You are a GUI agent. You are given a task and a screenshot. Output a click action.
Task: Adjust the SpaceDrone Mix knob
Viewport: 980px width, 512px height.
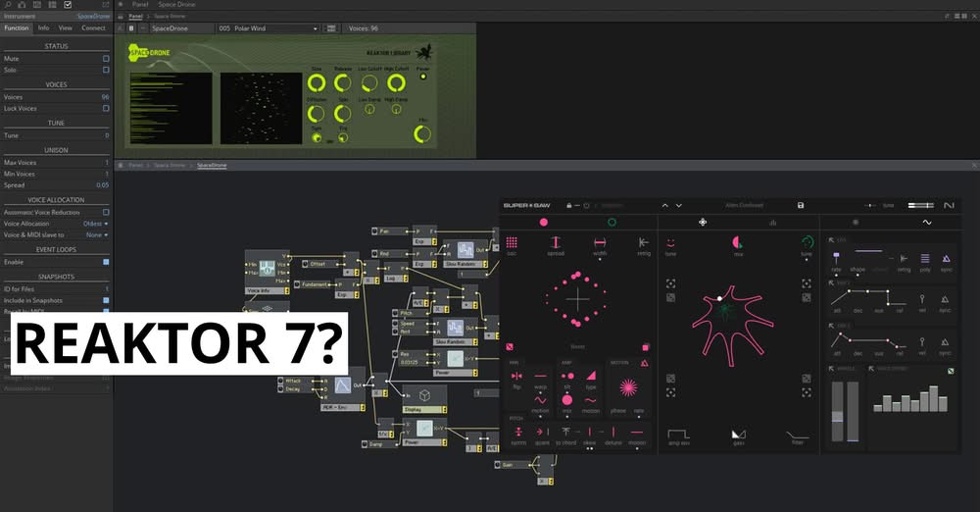pos(423,133)
